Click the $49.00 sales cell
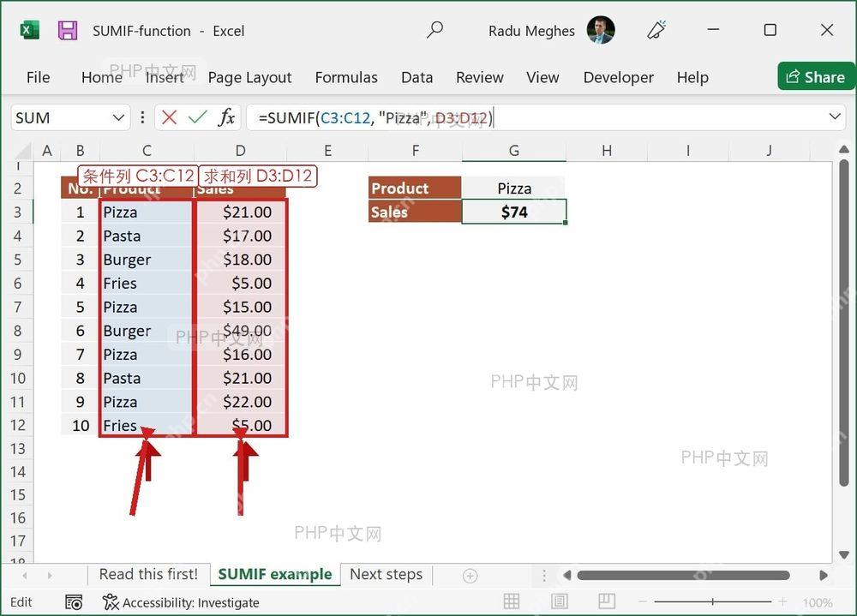Viewport: 857px width, 616px height. tap(241, 331)
